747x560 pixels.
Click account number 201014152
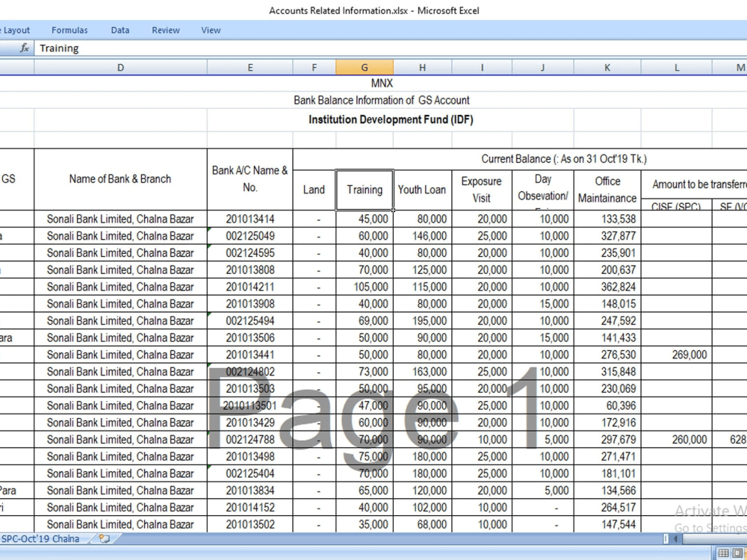coord(250,508)
